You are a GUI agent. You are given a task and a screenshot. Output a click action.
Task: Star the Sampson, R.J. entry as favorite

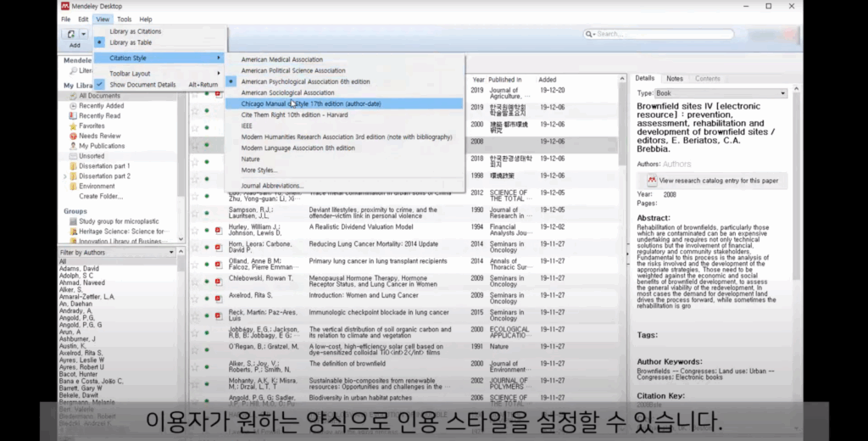click(195, 213)
